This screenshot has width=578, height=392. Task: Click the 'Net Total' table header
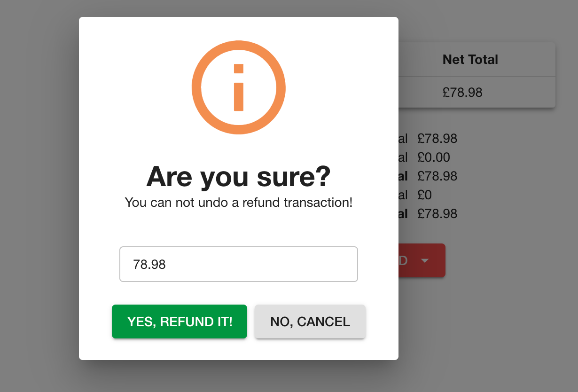click(x=470, y=59)
